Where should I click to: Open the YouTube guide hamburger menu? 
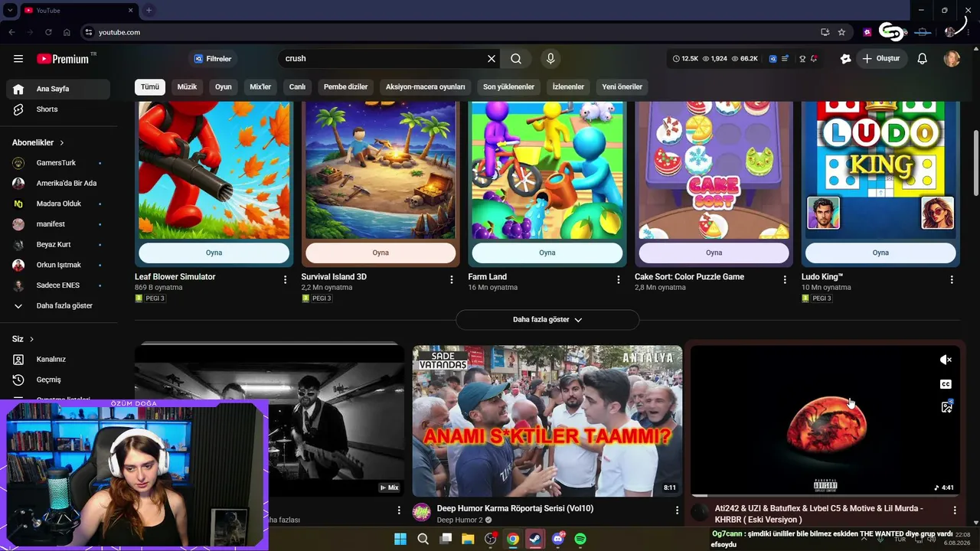pyautogui.click(x=18, y=59)
